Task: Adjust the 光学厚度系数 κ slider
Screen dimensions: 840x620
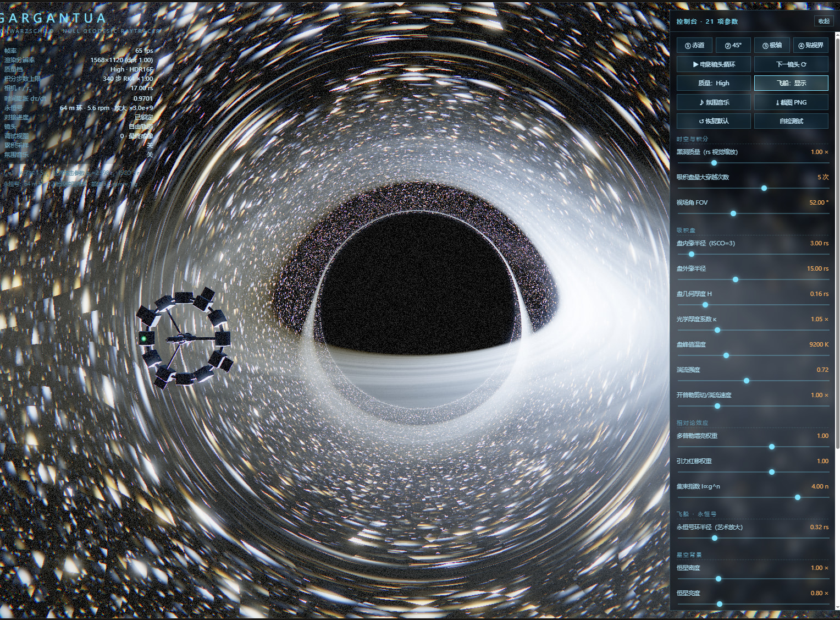Action: [x=753, y=330]
